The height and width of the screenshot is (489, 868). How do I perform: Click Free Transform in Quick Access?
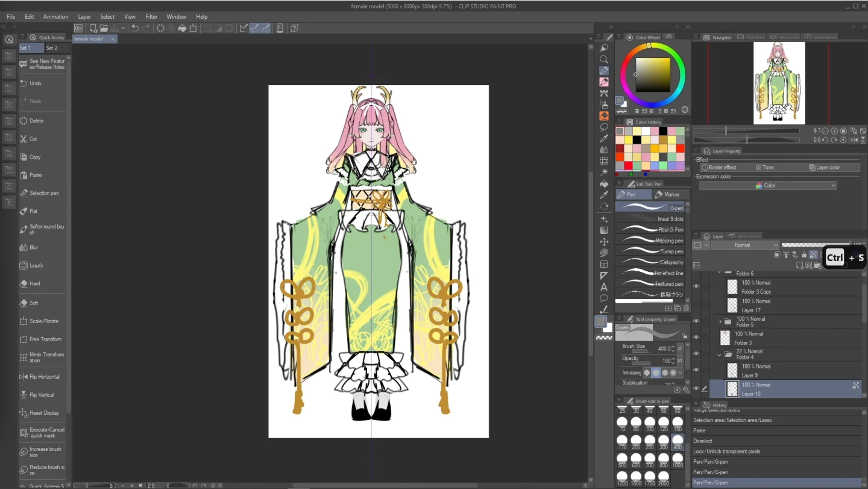42,339
